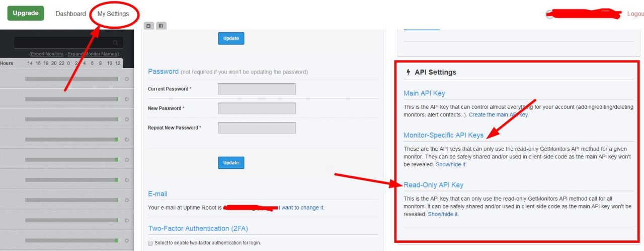Show/hide the Monitor-Specific API keys
The image size is (644, 251).
click(451, 164)
